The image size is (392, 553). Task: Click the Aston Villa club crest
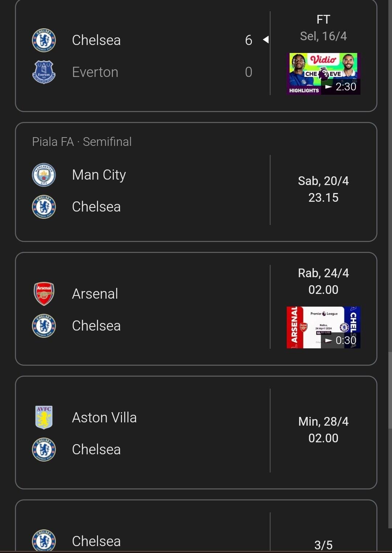(44, 418)
